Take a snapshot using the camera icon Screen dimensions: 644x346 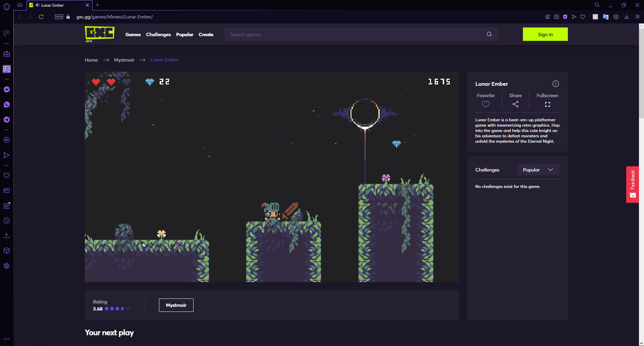coord(556,16)
